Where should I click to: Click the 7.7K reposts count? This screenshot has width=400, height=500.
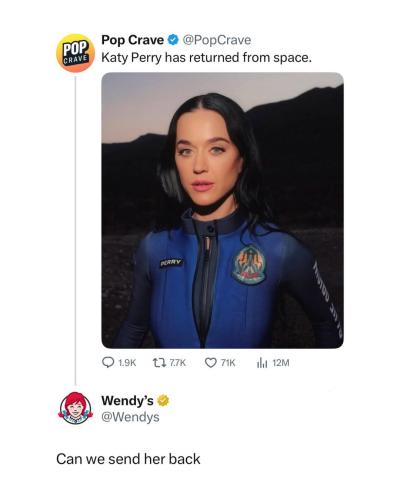tap(177, 363)
